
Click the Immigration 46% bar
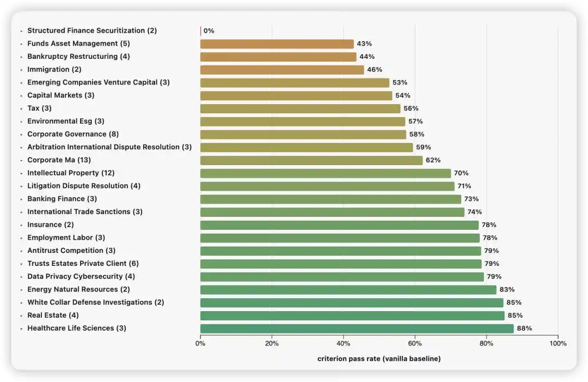click(282, 70)
